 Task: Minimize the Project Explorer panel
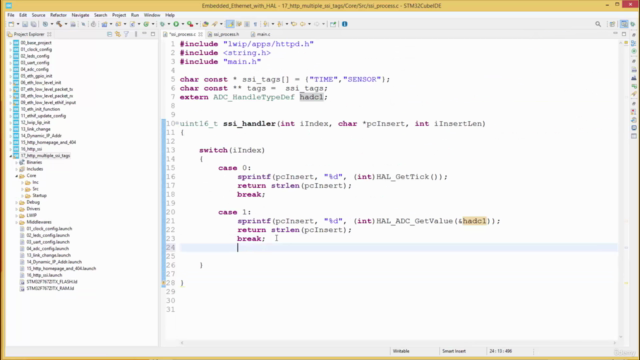[144, 34]
